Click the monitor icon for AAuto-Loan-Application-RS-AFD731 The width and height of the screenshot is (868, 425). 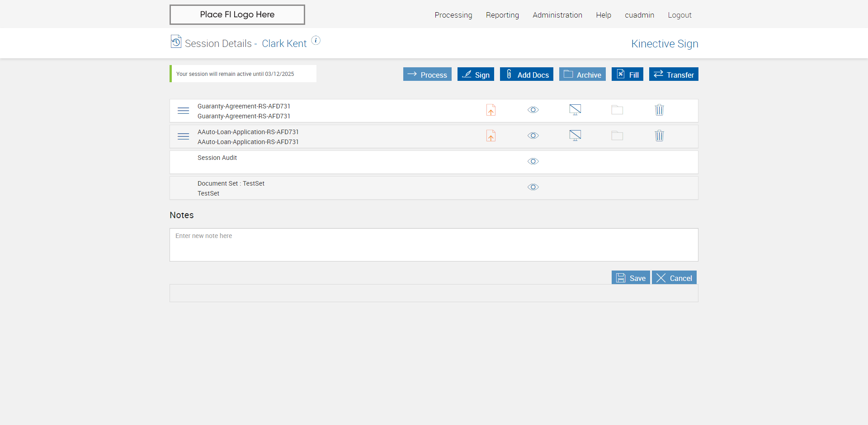tap(575, 135)
